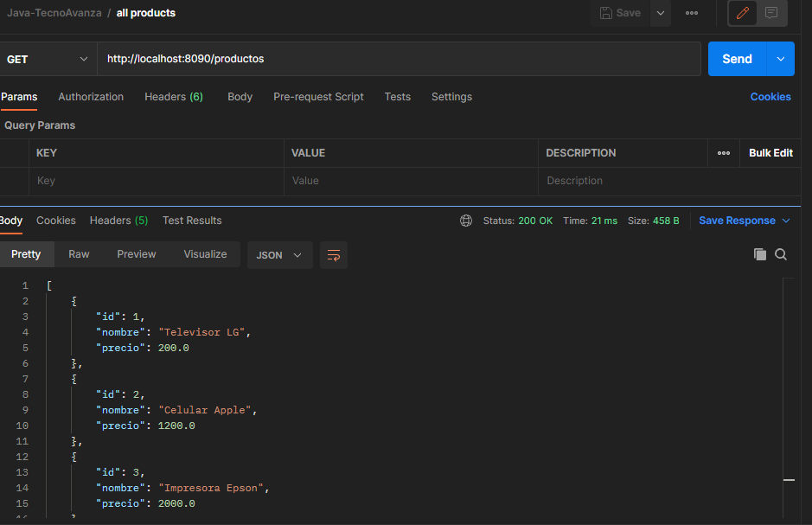Viewport: 812px width, 525px height.
Task: Click the globe icon near the status bar
Action: coord(466,220)
